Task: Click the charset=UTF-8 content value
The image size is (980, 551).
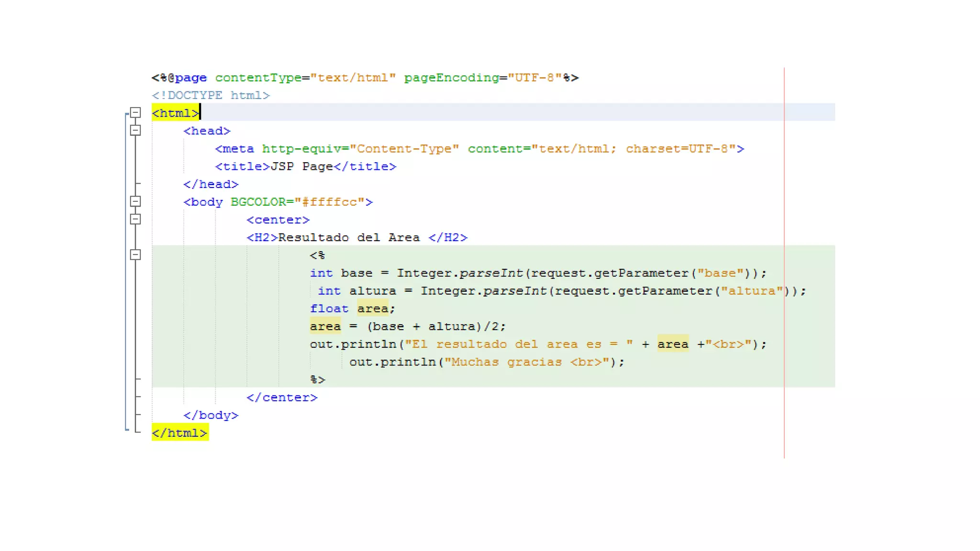Action: 677,149
